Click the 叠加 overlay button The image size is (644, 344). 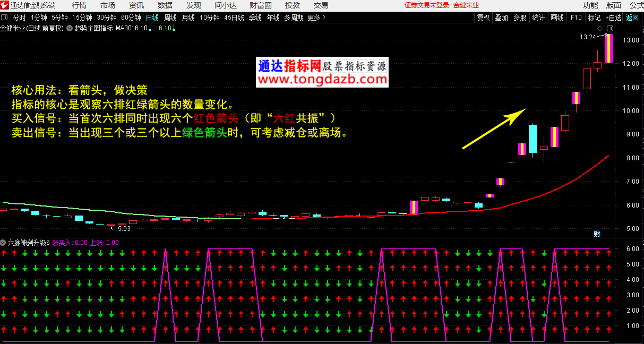(x=501, y=18)
